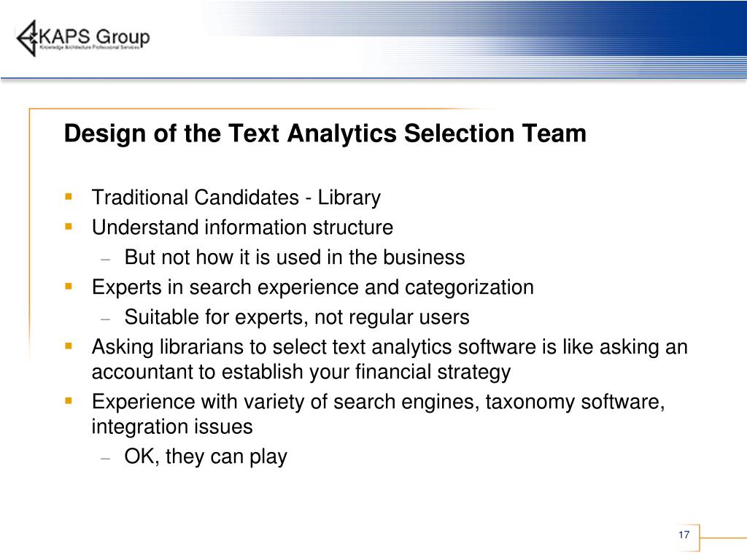Click the bullet square beside Experts in search experience
The height and width of the screenshot is (560, 747).
click(69, 286)
